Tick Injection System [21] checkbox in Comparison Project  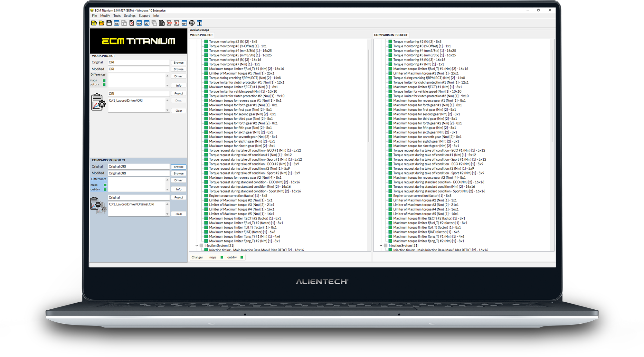coord(386,246)
